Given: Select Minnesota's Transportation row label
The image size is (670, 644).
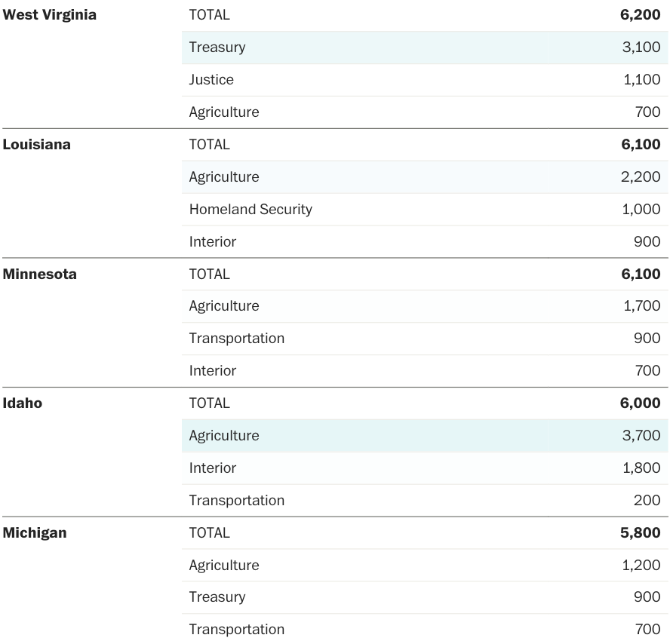Looking at the screenshot, I should (x=237, y=339).
